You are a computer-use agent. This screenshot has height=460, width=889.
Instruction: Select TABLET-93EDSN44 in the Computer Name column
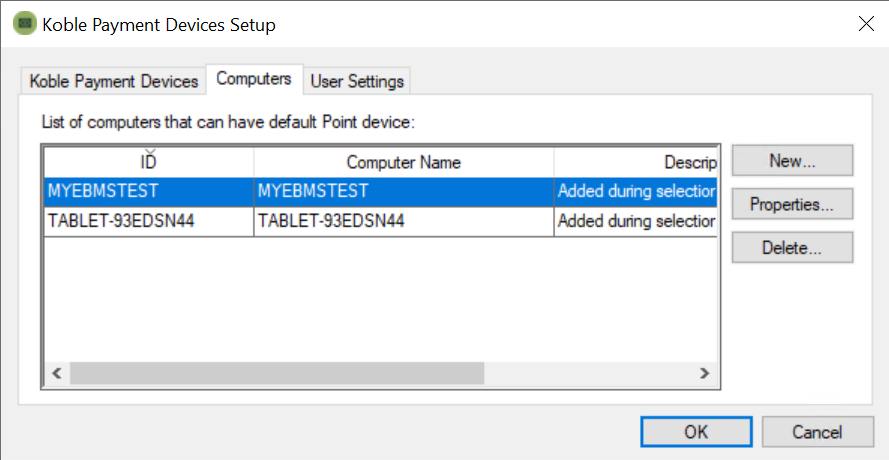[404, 221]
